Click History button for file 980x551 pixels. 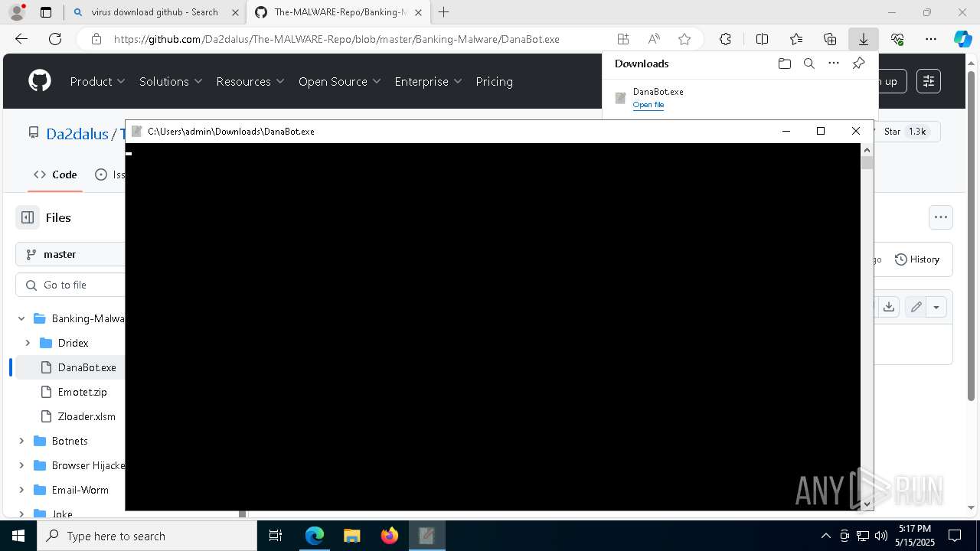pos(917,259)
